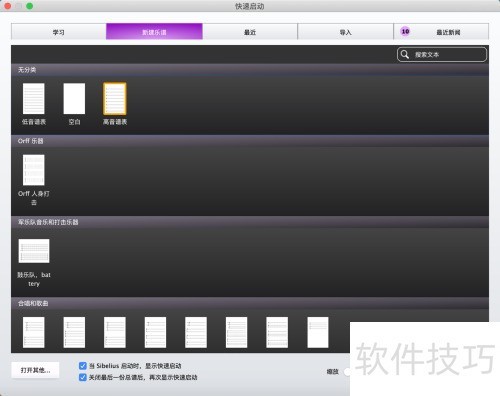Open the 导入 tab
Screen dimensions: 500x396
coord(346,32)
